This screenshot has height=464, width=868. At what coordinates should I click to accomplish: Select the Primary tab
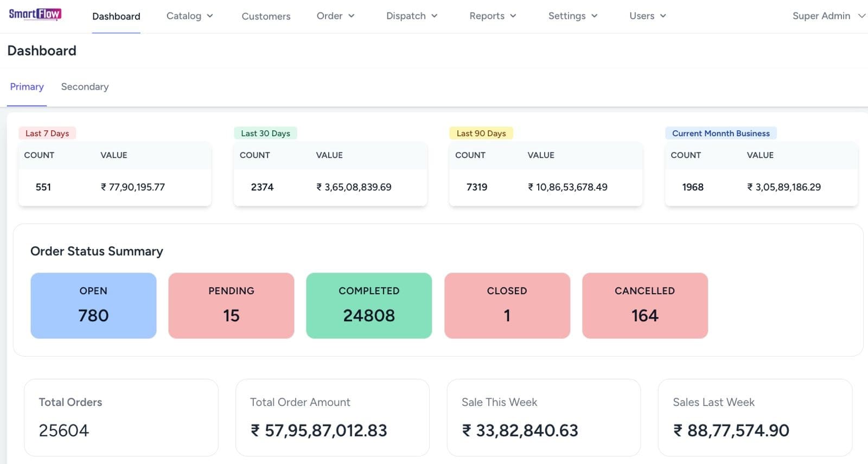pos(27,87)
